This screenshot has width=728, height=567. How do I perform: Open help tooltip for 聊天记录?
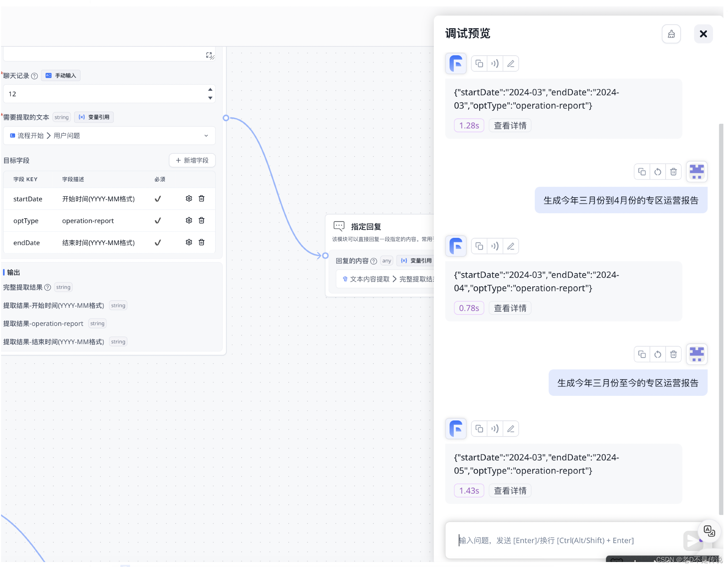(x=34, y=76)
